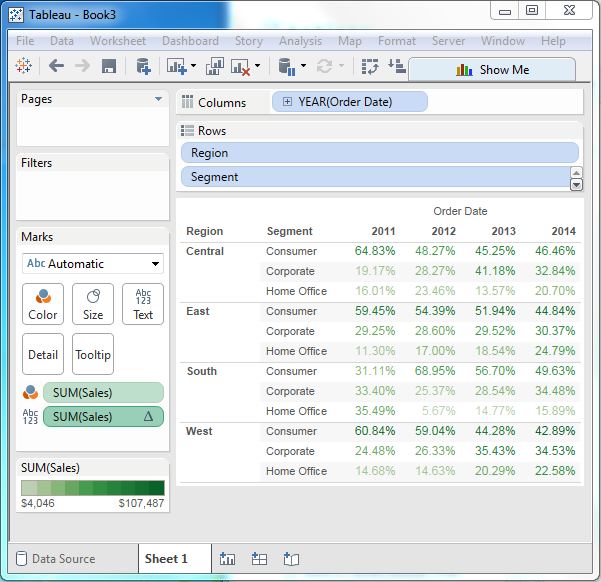601x582 pixels.
Task: Click the swap rows and columns icon
Action: (370, 67)
